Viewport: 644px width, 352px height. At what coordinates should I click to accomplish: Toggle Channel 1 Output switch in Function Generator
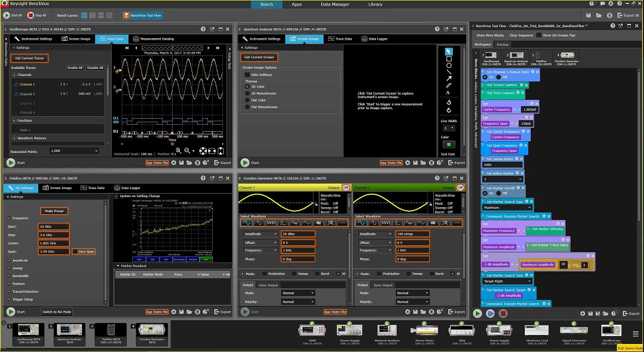tap(346, 188)
